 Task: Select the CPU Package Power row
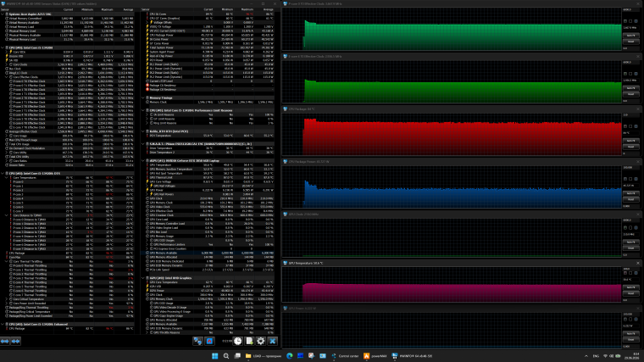click(x=208, y=35)
